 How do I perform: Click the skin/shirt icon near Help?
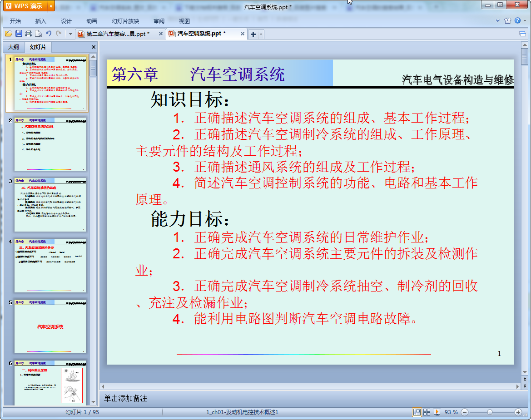[x=507, y=20]
